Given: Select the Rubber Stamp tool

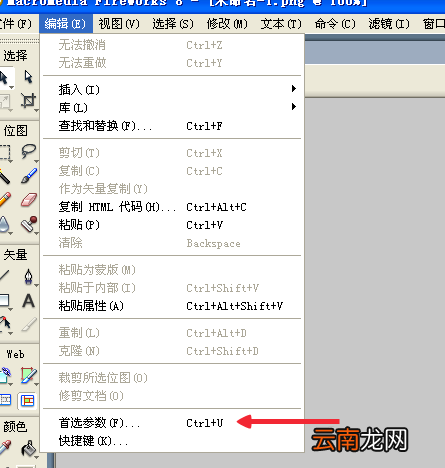Looking at the screenshot, I should point(28,224).
